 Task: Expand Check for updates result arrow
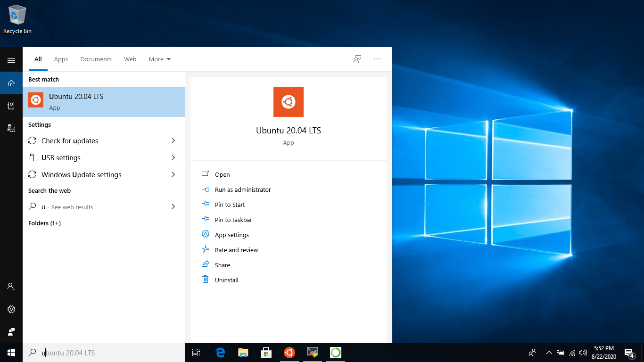click(173, 140)
